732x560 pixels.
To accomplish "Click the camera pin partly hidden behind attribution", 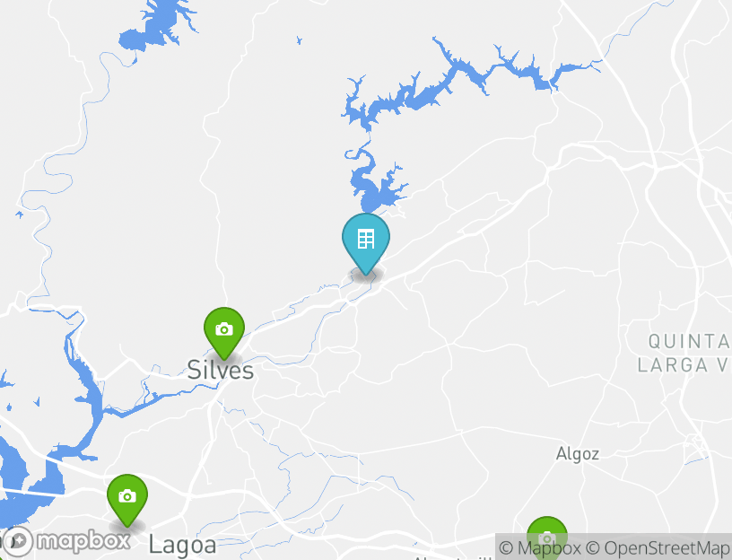I will [546, 537].
